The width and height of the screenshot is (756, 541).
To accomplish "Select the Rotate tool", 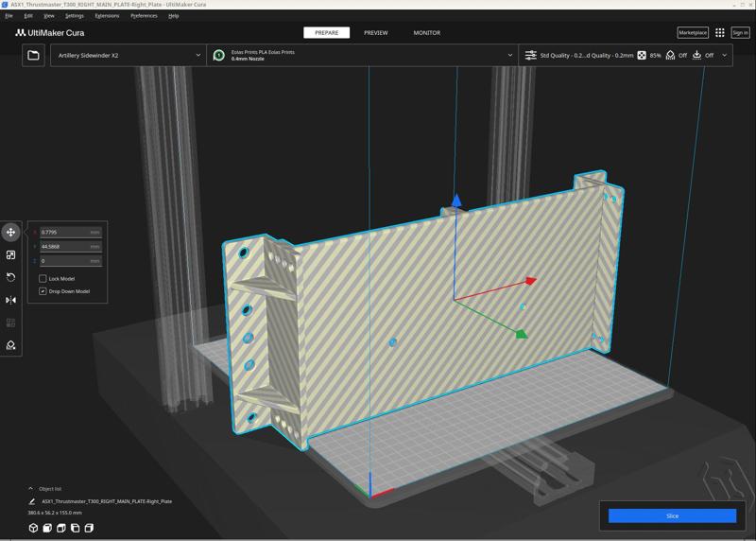I will (10, 277).
